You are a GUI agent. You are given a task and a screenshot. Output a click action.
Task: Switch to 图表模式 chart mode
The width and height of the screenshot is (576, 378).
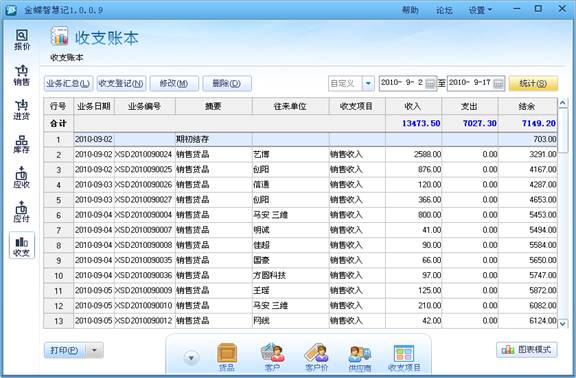(x=527, y=349)
